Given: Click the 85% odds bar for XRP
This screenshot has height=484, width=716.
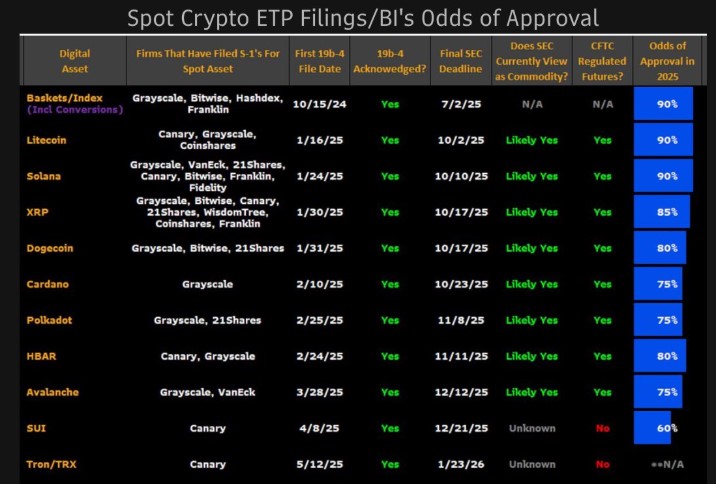Looking at the screenshot, I should pyautogui.click(x=661, y=212).
